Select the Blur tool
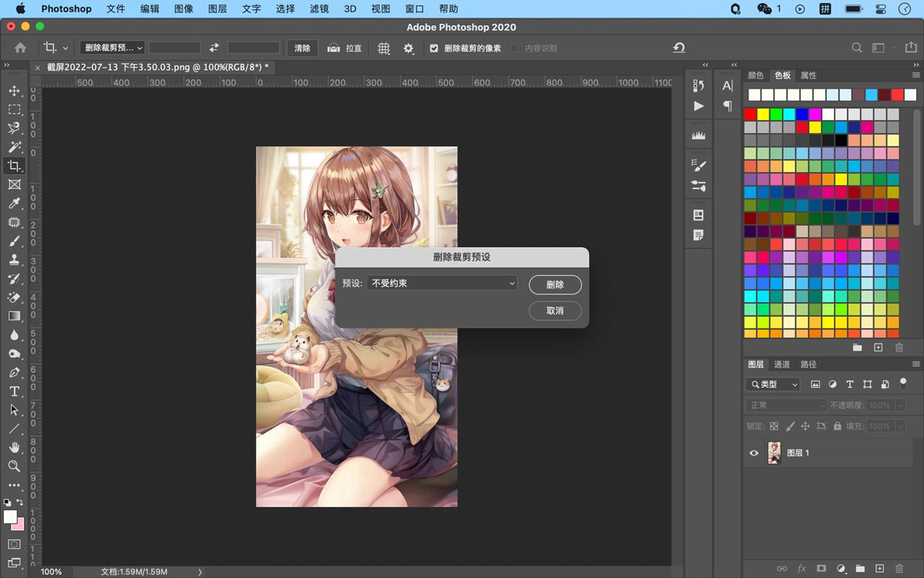The width and height of the screenshot is (924, 578). (14, 335)
